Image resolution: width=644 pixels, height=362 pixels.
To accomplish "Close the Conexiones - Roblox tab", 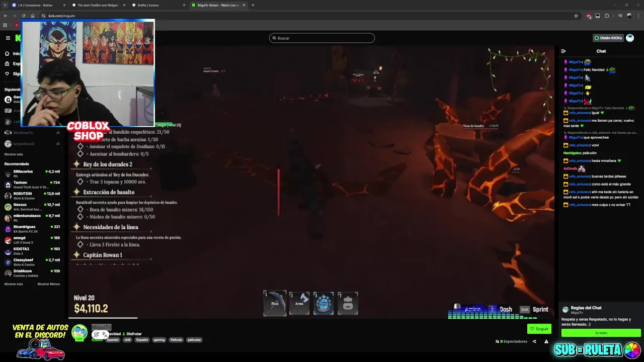I will [x=64, y=5].
